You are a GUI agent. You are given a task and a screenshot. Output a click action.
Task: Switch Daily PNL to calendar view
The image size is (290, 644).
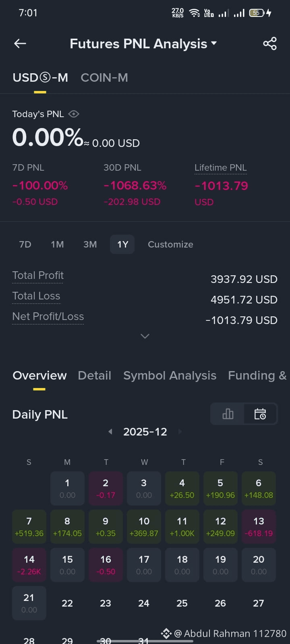260,414
